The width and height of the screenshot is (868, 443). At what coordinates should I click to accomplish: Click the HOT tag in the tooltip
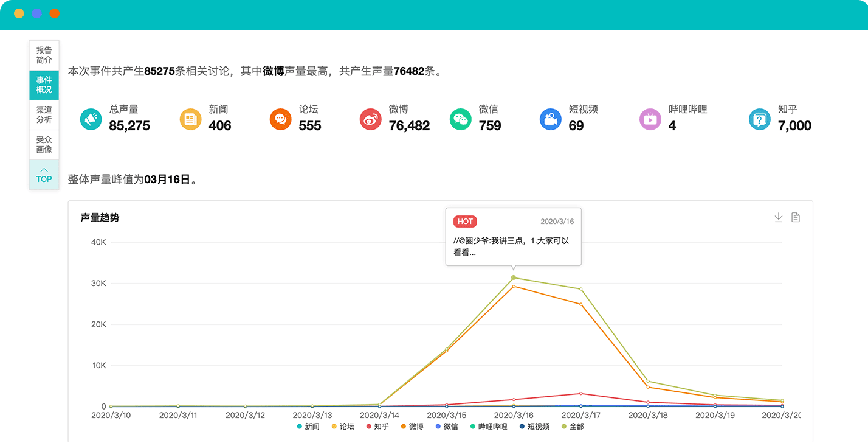click(x=465, y=221)
